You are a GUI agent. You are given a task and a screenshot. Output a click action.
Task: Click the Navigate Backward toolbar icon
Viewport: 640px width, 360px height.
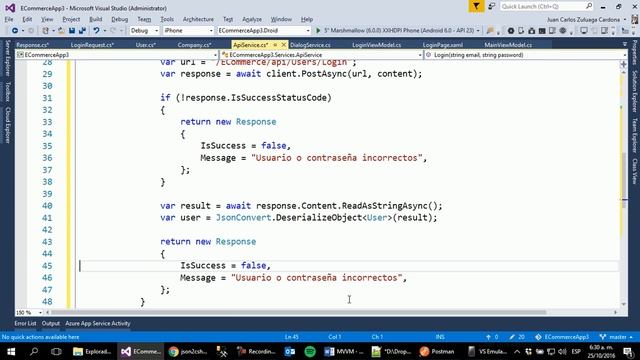[15, 31]
